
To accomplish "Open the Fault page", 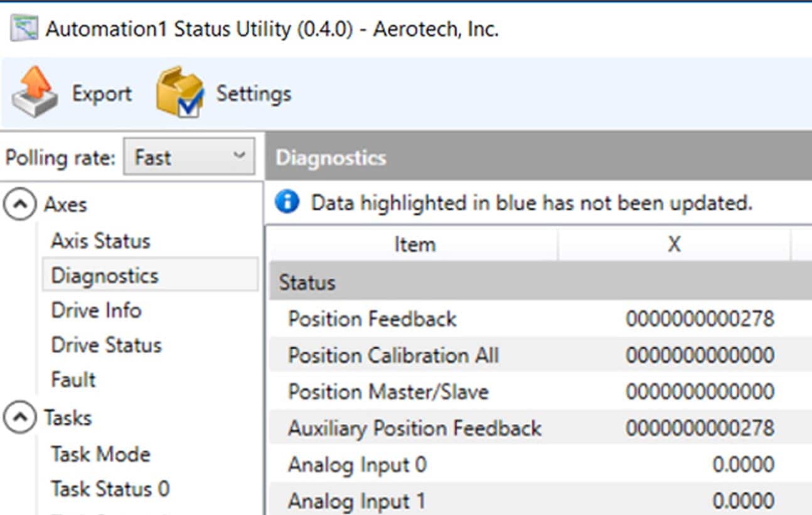I will point(73,379).
